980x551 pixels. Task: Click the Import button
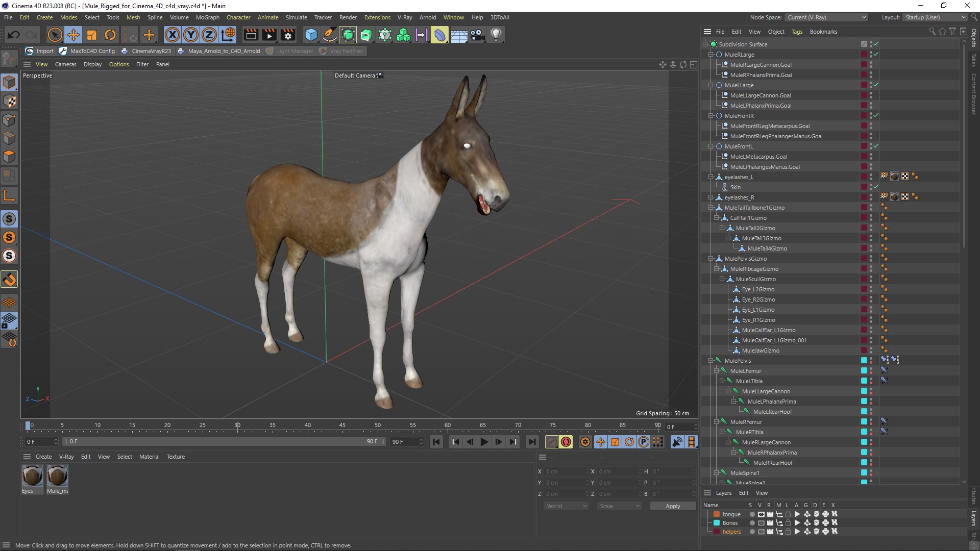[40, 51]
